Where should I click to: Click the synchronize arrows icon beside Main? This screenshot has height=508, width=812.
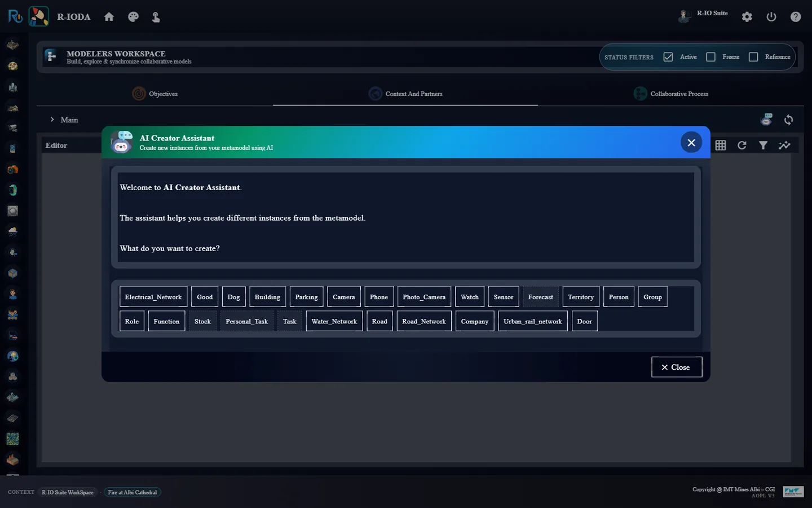[788, 120]
